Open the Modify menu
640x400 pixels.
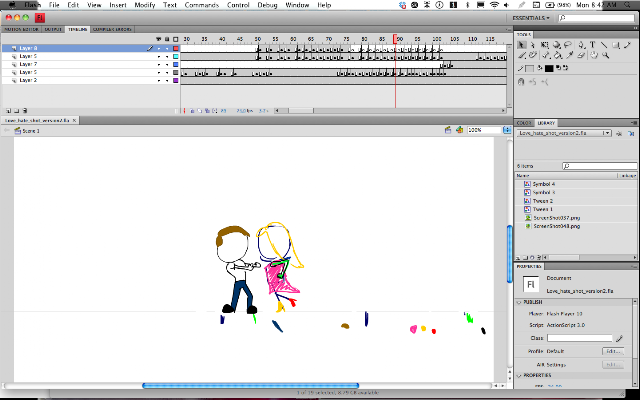pos(144,5)
